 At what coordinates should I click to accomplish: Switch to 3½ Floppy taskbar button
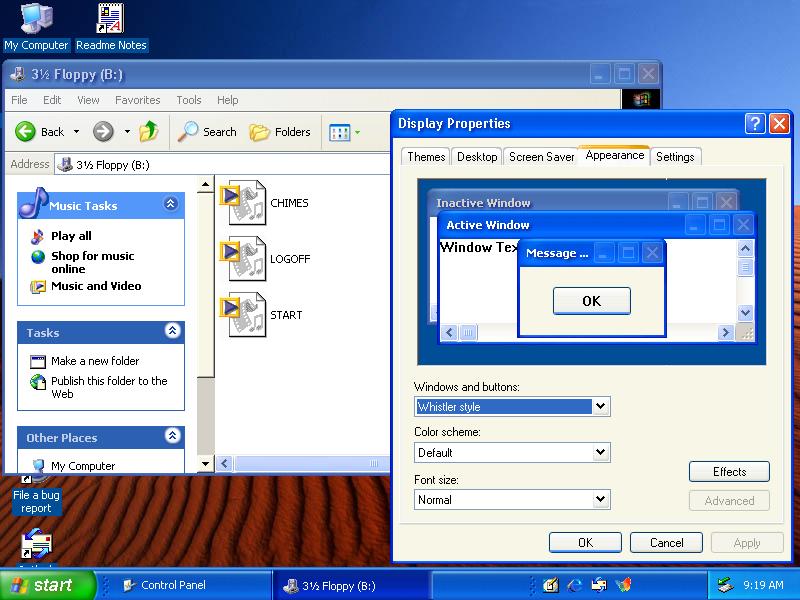coord(351,585)
